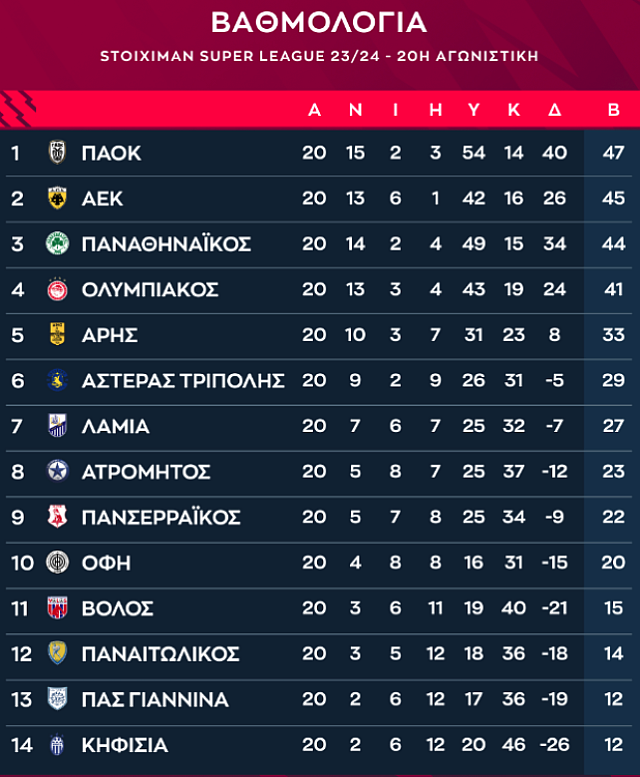Click the Ν wins column header
The width and height of the screenshot is (640, 777).
[x=355, y=110]
